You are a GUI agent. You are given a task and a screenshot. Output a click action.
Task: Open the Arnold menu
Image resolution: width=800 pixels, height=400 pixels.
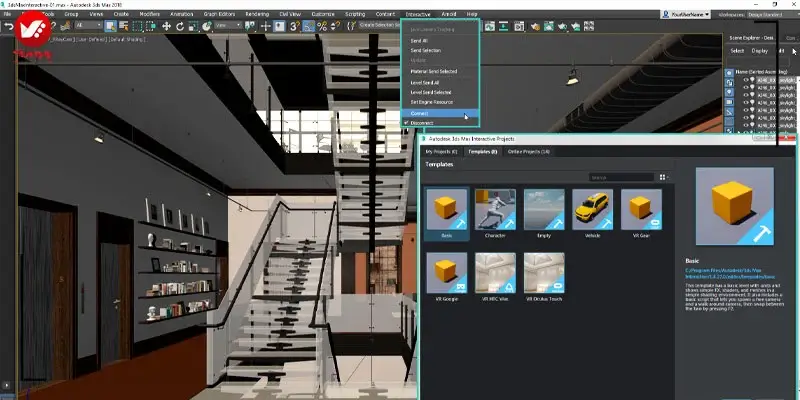pos(449,14)
